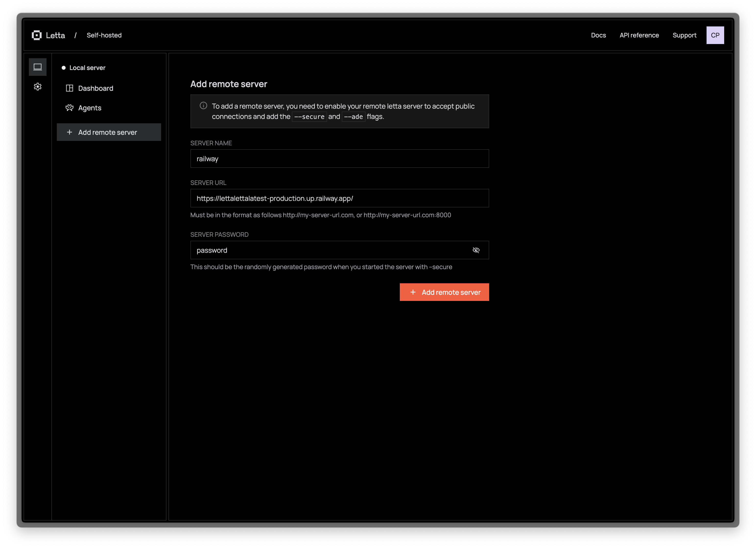The height and width of the screenshot is (548, 756).
Task: Open the API reference page
Action: pos(639,35)
